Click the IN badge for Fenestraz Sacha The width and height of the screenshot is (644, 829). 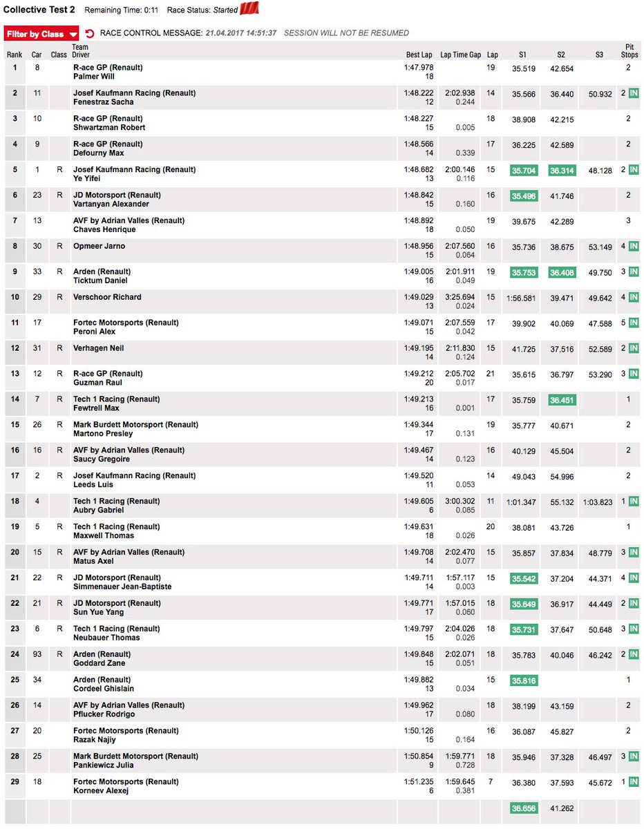634,93
